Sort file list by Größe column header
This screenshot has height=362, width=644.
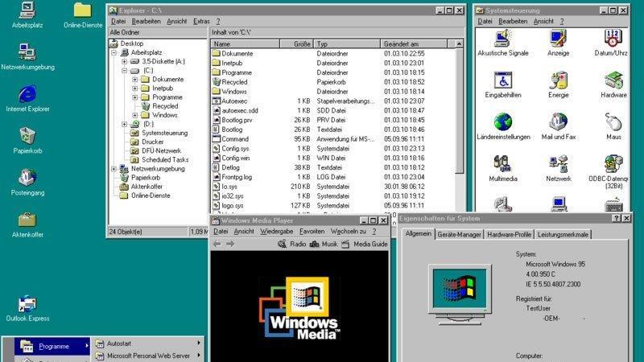[x=296, y=44]
